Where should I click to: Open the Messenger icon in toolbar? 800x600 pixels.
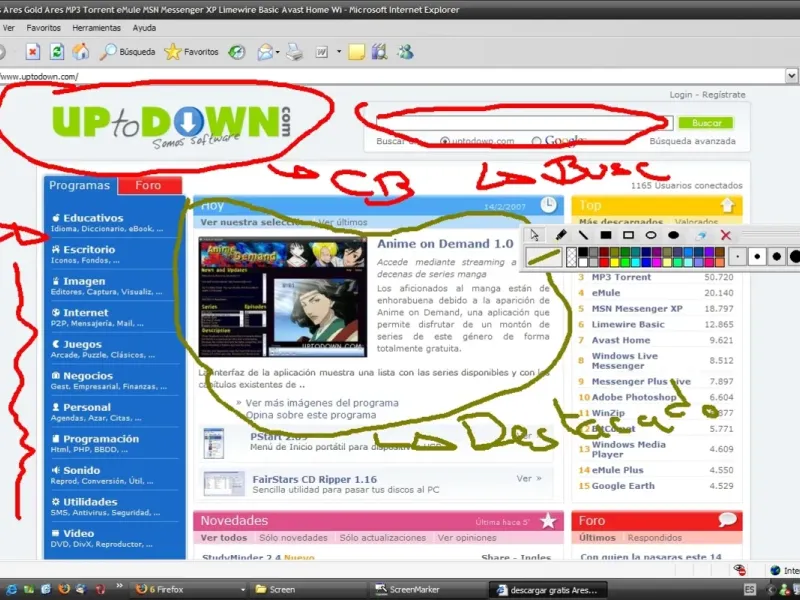(405, 52)
